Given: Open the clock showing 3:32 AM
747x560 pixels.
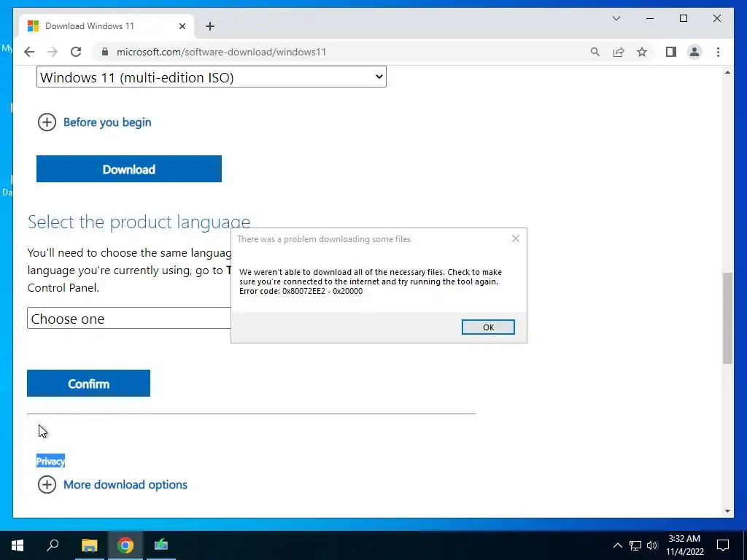Looking at the screenshot, I should click(684, 545).
